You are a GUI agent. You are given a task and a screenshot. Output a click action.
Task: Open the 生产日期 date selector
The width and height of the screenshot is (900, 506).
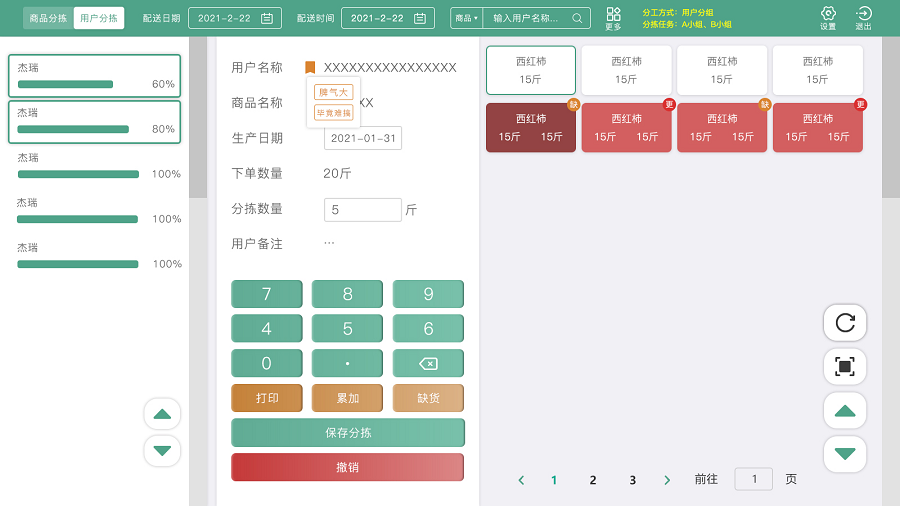coord(363,138)
